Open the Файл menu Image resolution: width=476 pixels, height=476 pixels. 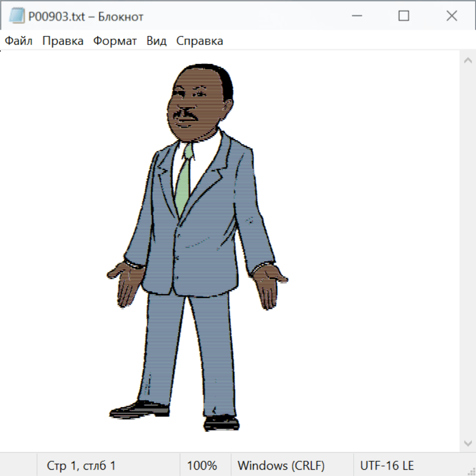coord(19,41)
